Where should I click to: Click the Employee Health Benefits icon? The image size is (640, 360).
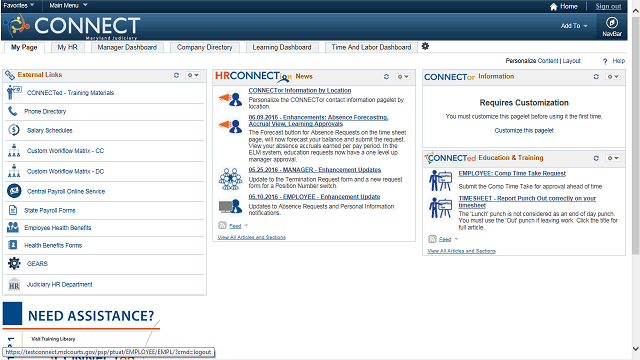coord(13,227)
